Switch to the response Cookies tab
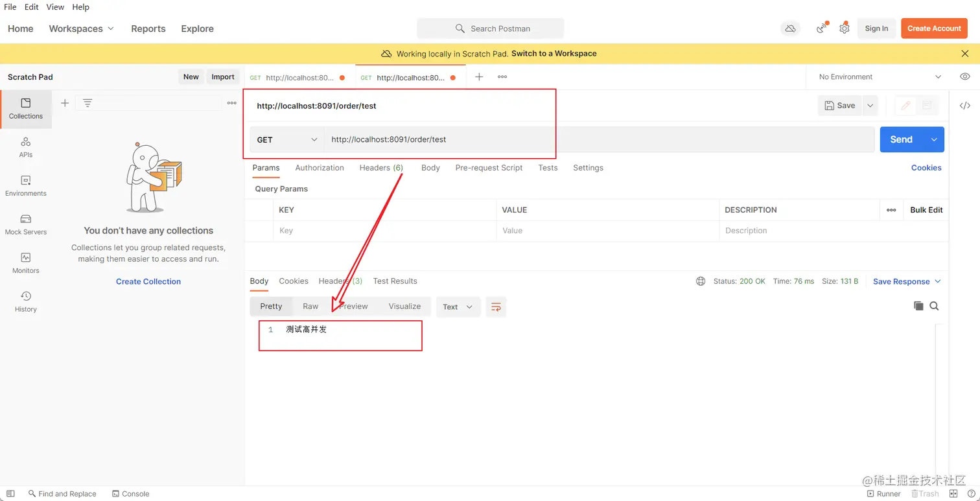Image resolution: width=980 pixels, height=501 pixels. pos(294,281)
